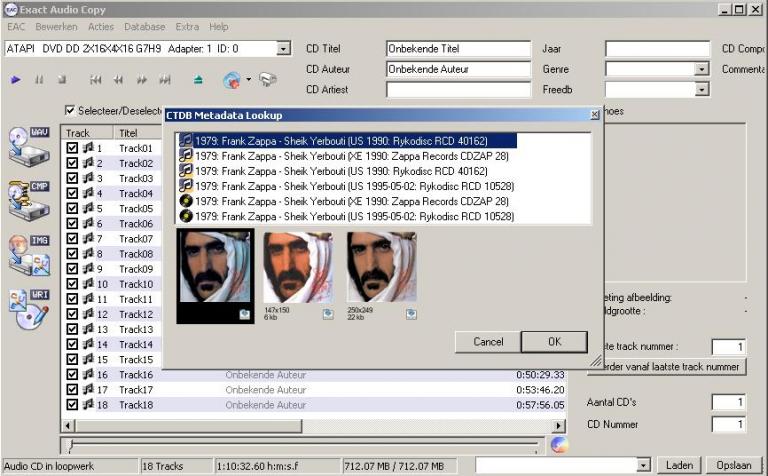Expand the Genre dropdown list

click(701, 69)
